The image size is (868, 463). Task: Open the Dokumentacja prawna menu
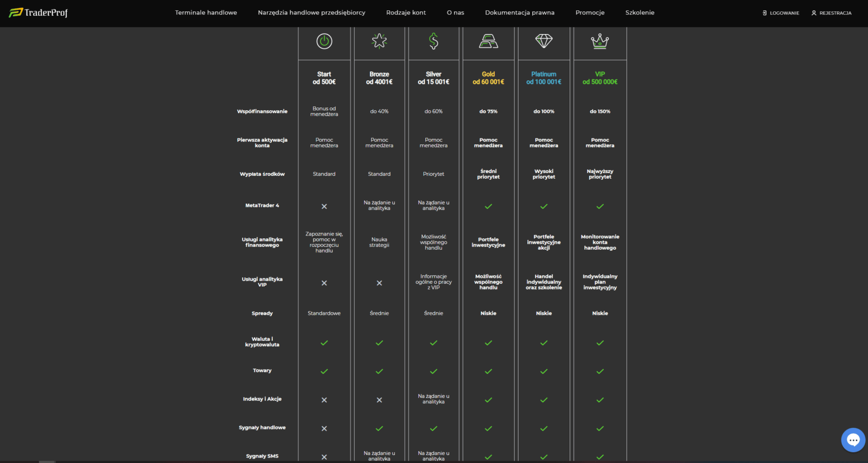click(x=520, y=12)
